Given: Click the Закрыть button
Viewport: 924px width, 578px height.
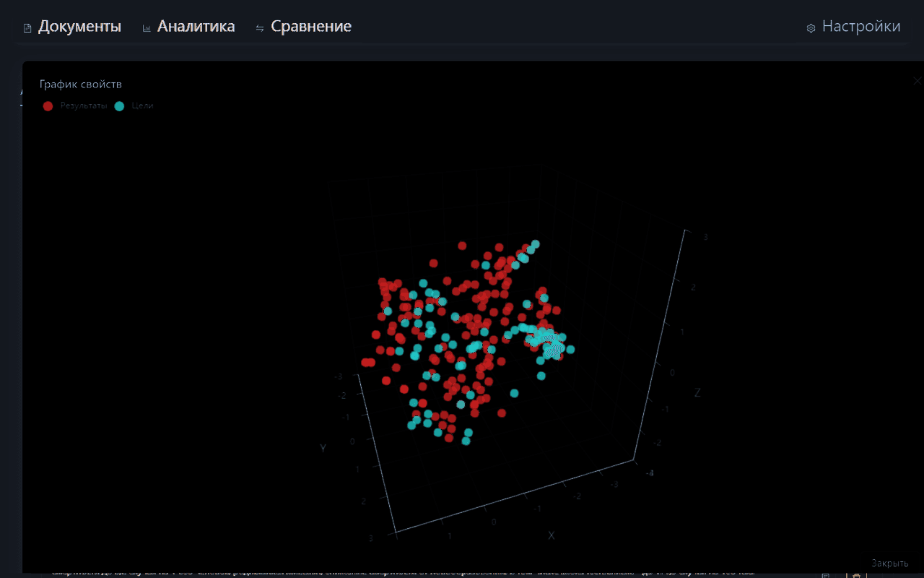Looking at the screenshot, I should coord(890,563).
